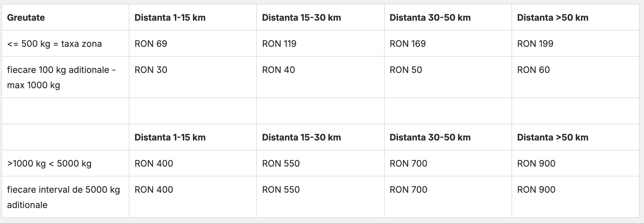Click the RON 40 price cell
644x223 pixels.
(x=278, y=70)
